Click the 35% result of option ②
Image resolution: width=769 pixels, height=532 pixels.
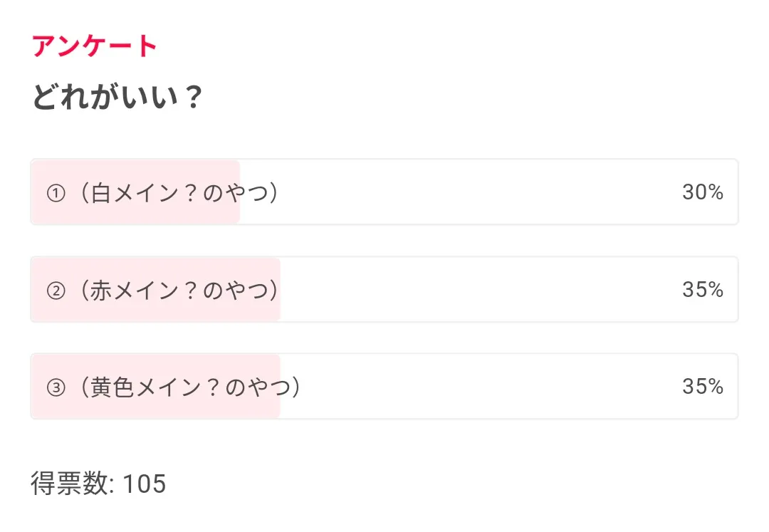coord(702,289)
